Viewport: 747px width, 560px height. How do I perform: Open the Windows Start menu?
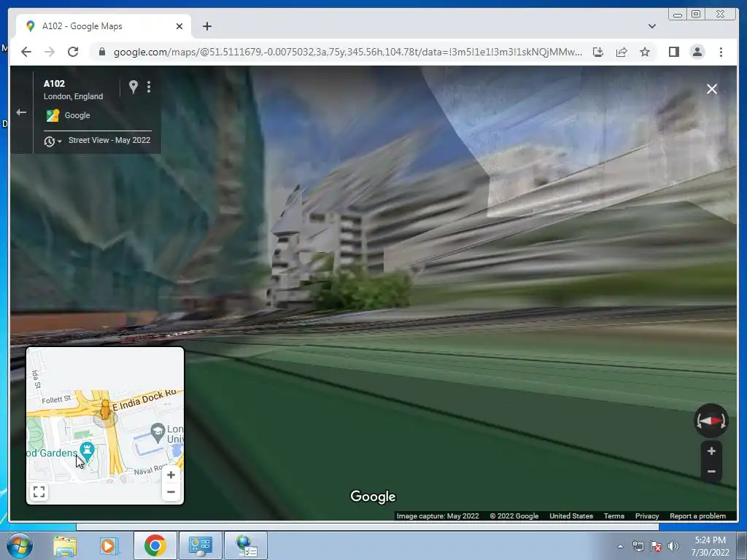20,545
